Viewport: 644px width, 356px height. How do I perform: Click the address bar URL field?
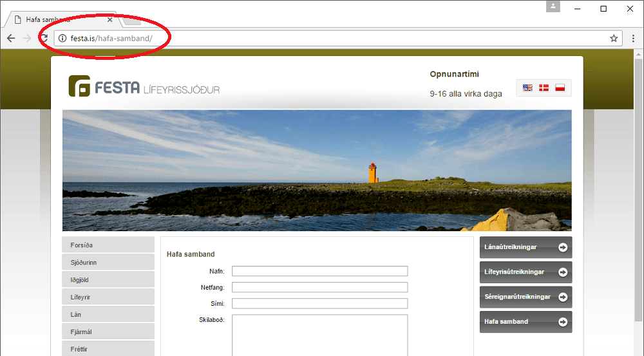point(337,38)
